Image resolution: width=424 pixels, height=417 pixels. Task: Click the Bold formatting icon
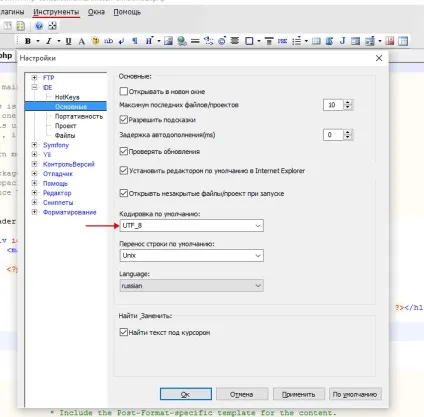click(x=28, y=41)
